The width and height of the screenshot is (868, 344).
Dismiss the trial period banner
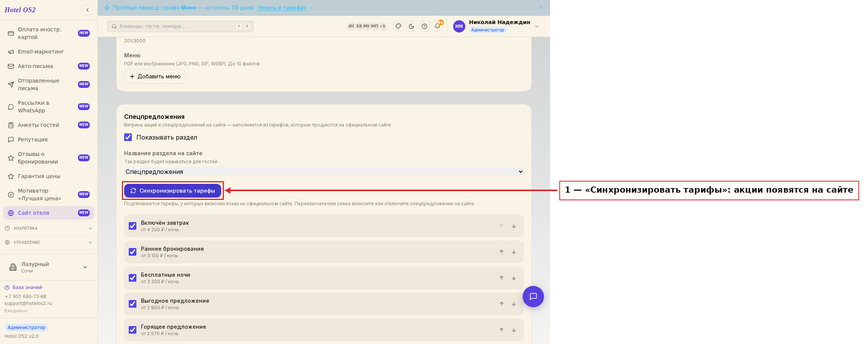point(541,8)
